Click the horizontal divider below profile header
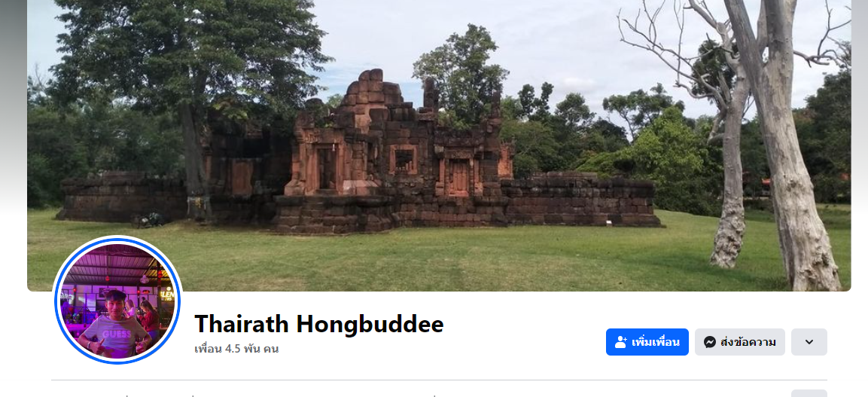 (x=439, y=380)
